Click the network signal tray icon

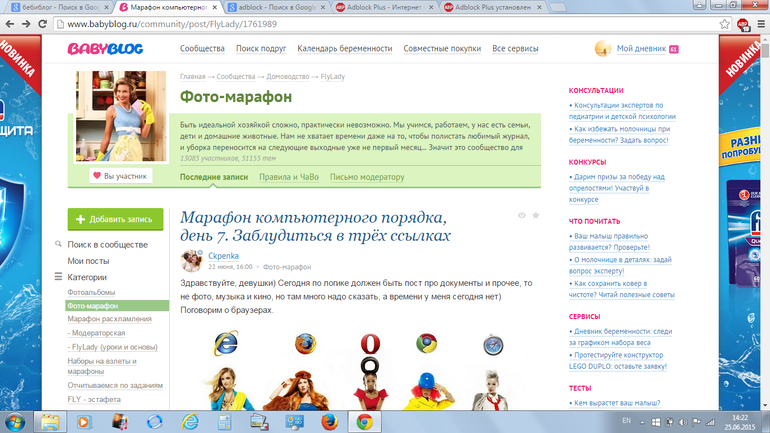tap(710, 422)
